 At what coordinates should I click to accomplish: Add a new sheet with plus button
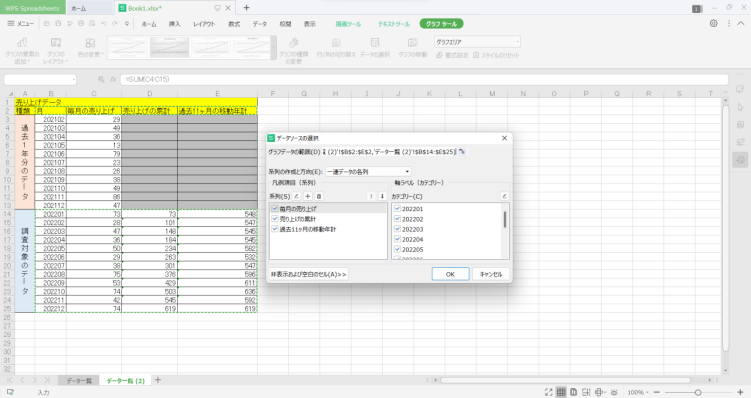(158, 380)
